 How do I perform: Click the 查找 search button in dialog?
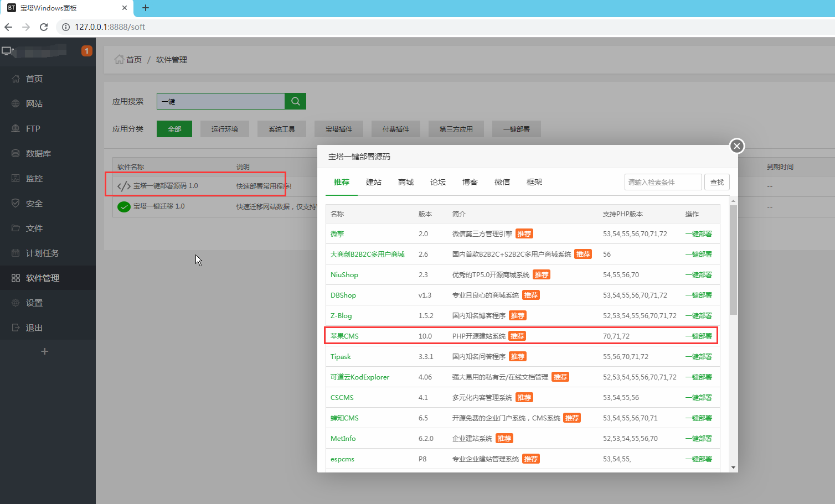pyautogui.click(x=717, y=182)
